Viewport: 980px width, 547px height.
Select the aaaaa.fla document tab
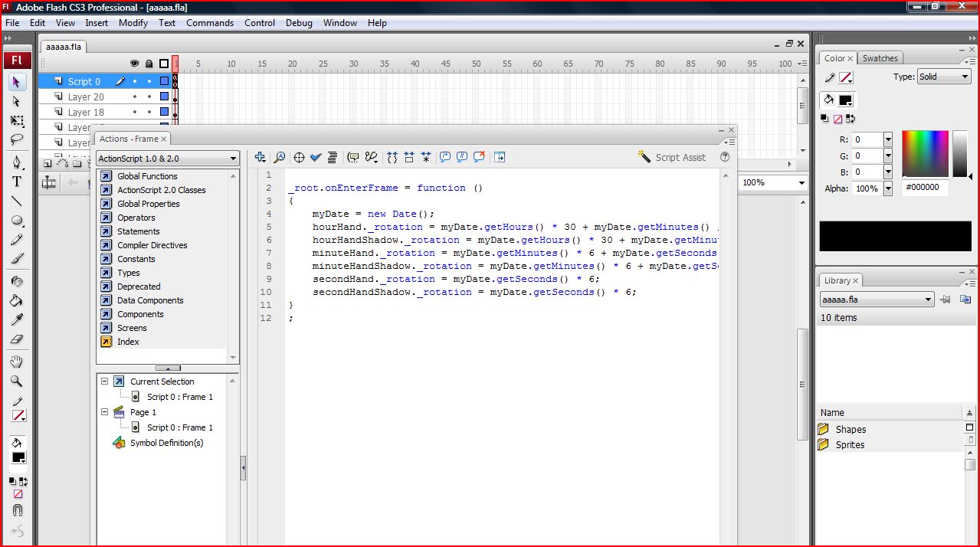pos(64,46)
